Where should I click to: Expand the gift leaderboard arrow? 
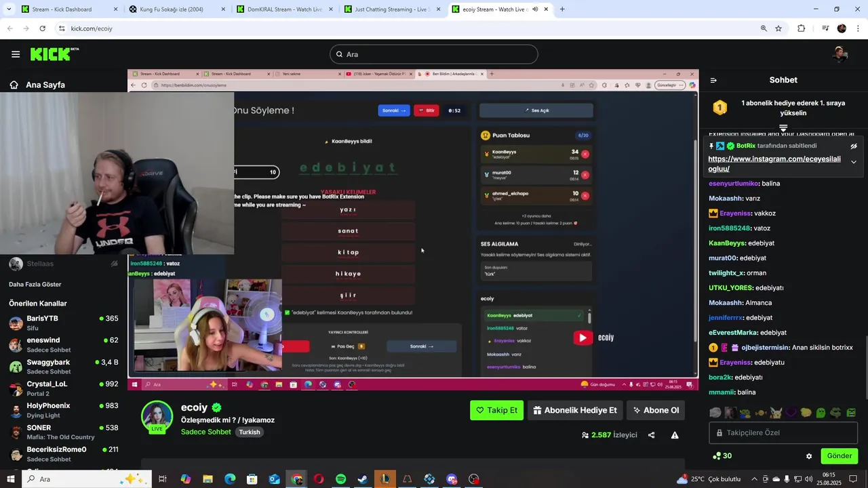(x=783, y=127)
